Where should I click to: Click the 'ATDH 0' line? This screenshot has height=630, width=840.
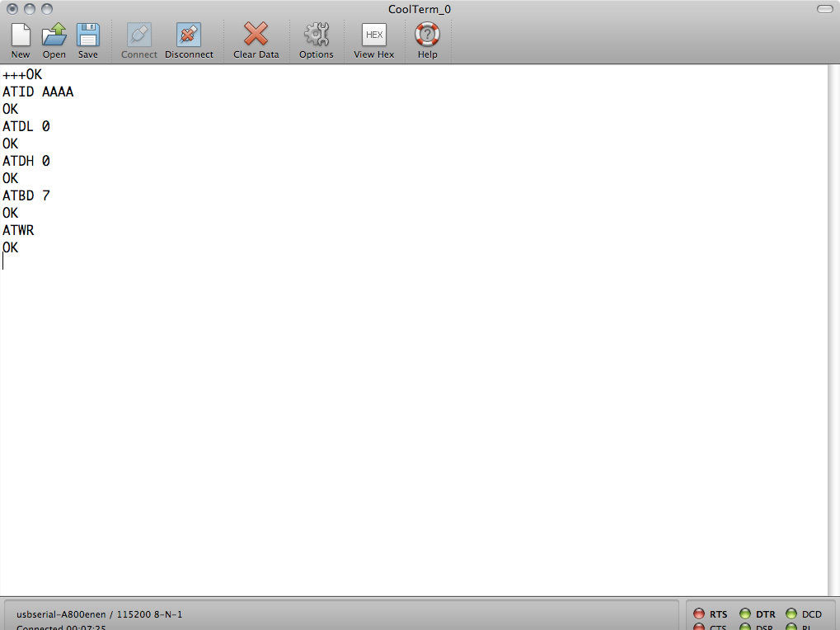coord(26,162)
